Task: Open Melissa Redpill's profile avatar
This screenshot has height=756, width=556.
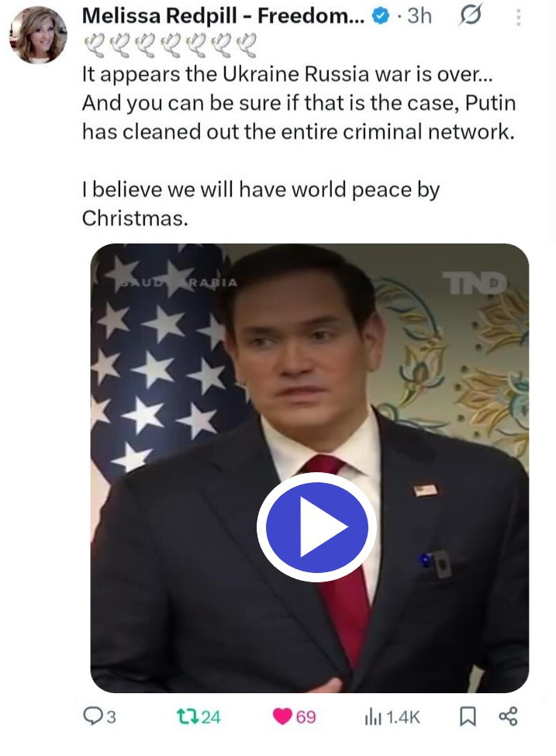Action: tap(38, 35)
